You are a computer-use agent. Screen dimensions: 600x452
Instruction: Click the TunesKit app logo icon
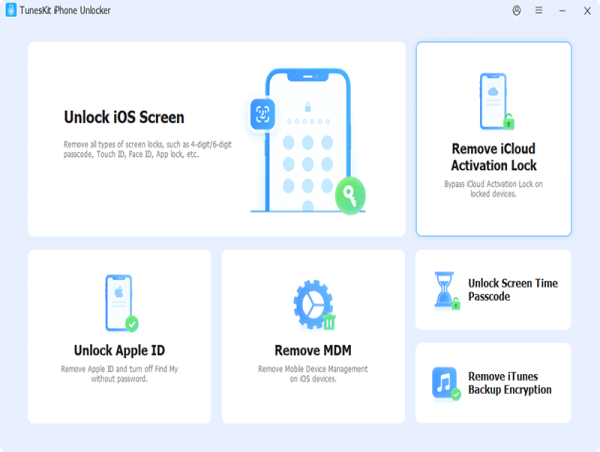[x=11, y=10]
